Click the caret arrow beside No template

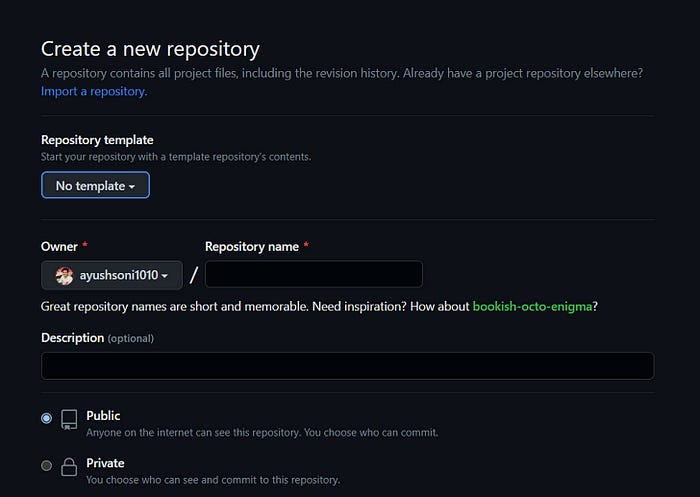[x=132, y=186]
